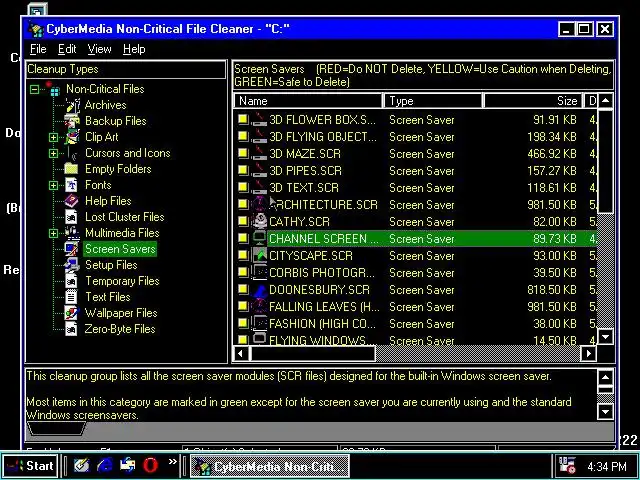640x480 pixels.
Task: Click the Cursors and Icons category icon
Action: point(72,153)
